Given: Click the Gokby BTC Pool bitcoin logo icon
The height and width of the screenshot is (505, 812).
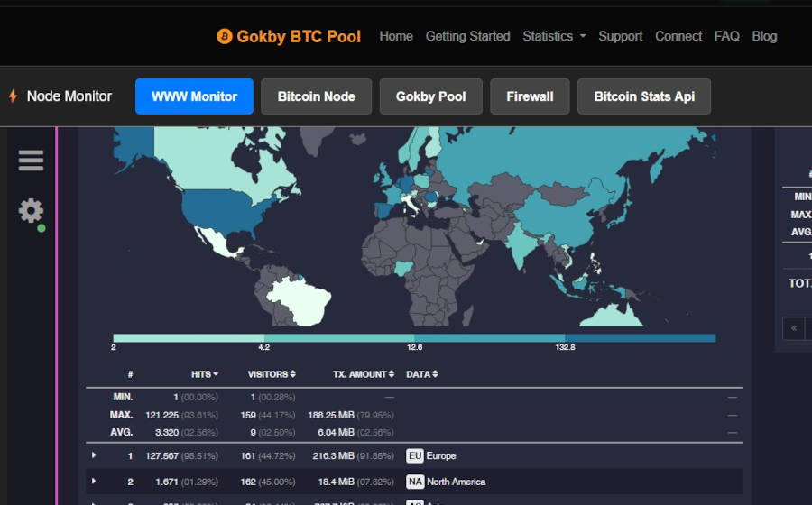Looking at the screenshot, I should [225, 36].
